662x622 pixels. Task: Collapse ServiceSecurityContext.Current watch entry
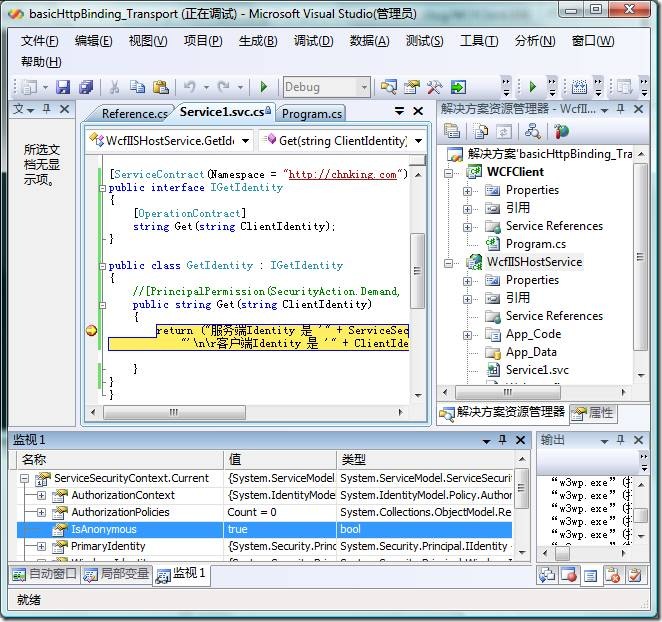[24, 479]
